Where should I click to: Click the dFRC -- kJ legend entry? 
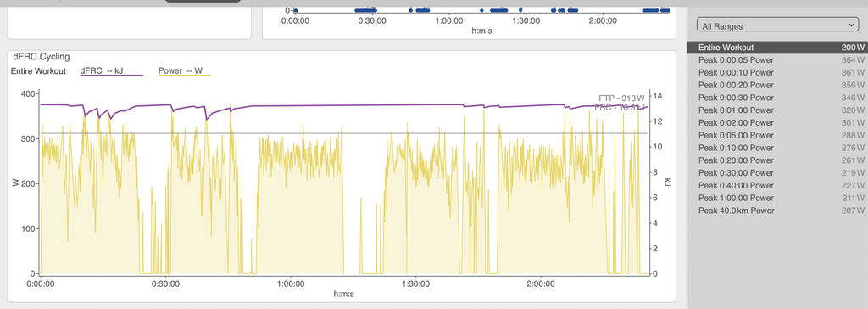click(x=111, y=71)
